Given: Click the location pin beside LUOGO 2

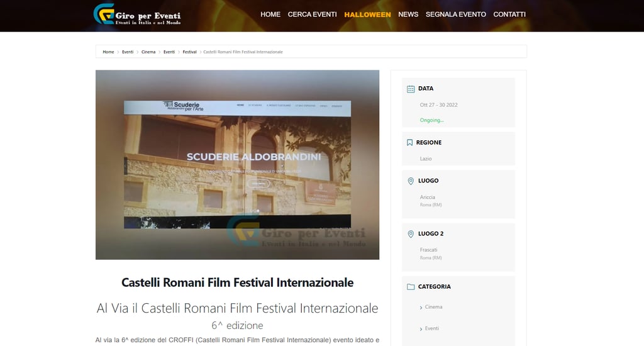Looking at the screenshot, I should 411,234.
